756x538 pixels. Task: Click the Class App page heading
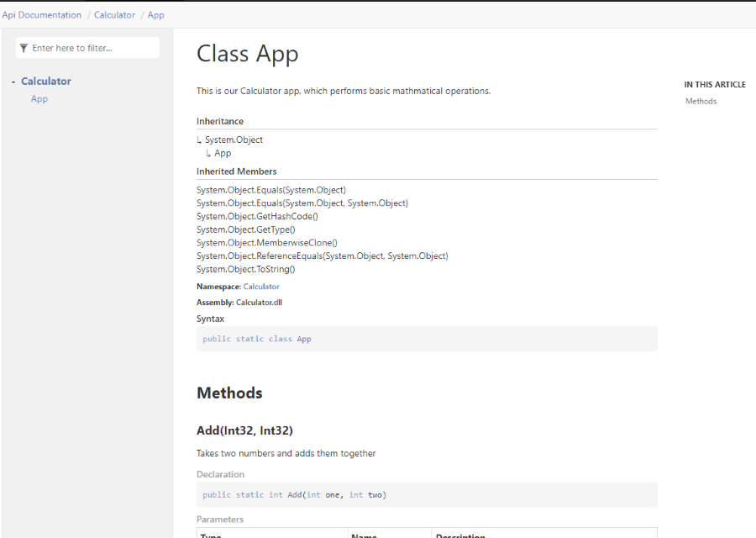coord(248,54)
